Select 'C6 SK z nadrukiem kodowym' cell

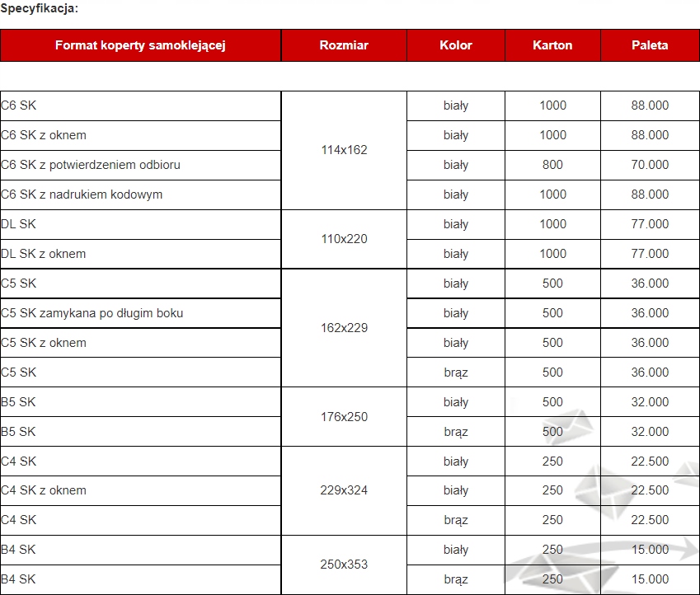coord(82,194)
